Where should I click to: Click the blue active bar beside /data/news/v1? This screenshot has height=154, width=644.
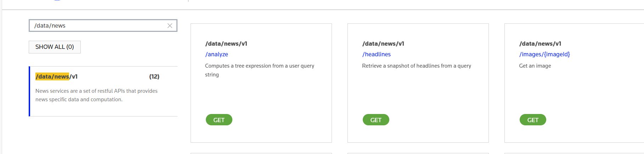[x=29, y=91]
